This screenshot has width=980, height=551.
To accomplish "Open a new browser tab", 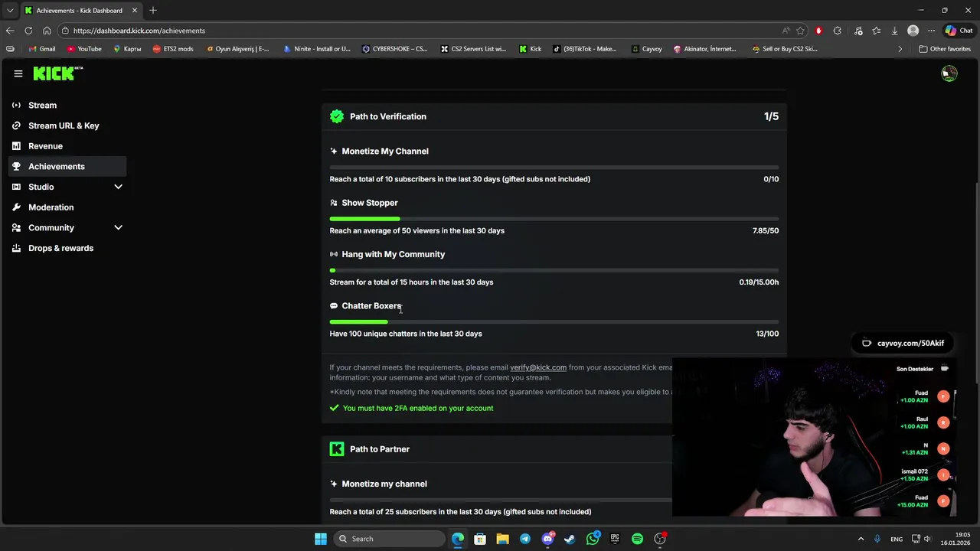I will 153,10.
